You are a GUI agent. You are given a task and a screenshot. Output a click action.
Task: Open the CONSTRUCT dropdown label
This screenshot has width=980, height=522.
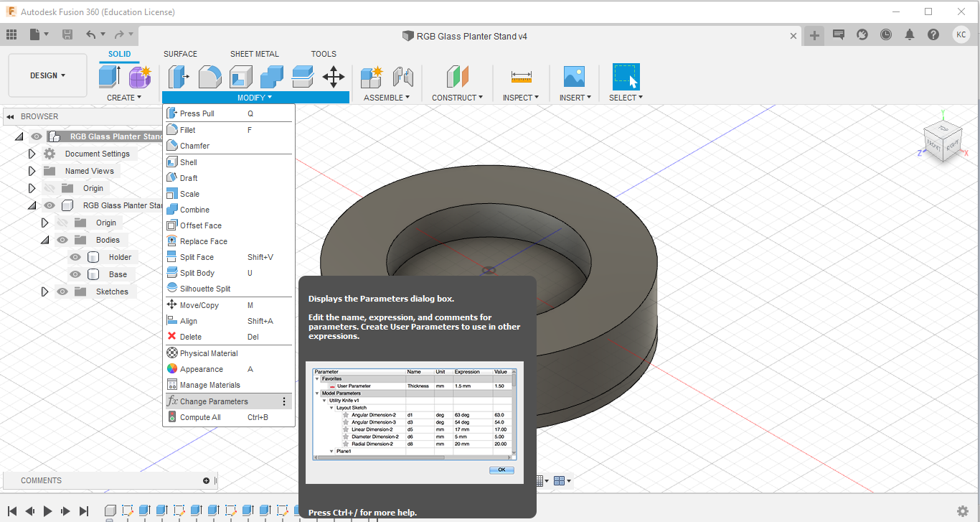pyautogui.click(x=457, y=98)
